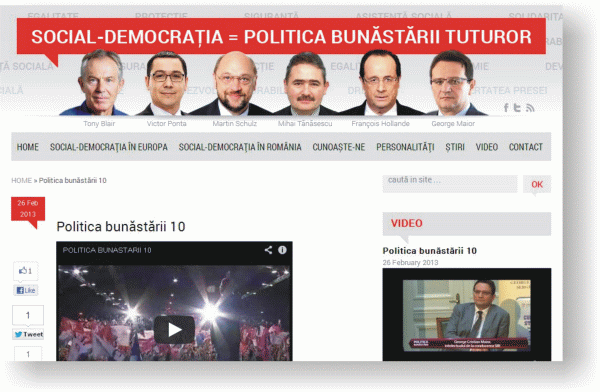This screenshot has height=392, width=600.
Task: Click the red 26 Feb 2013 date badge
Action: click(28, 209)
